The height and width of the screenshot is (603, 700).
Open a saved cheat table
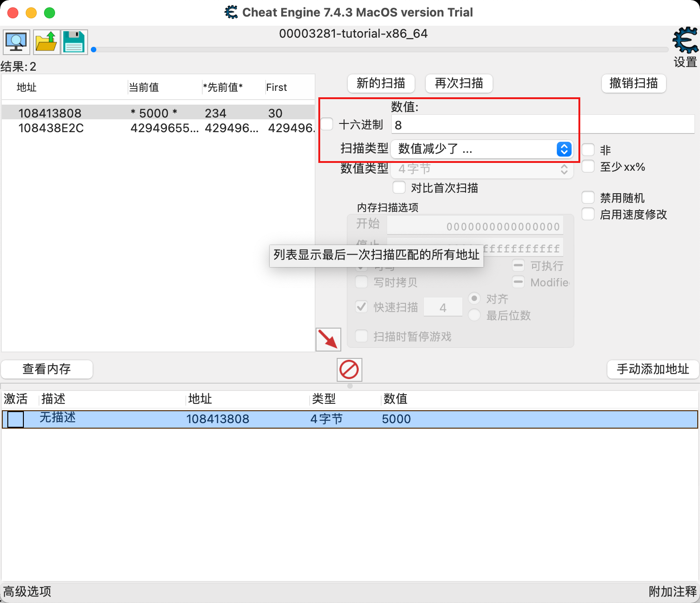[46, 42]
